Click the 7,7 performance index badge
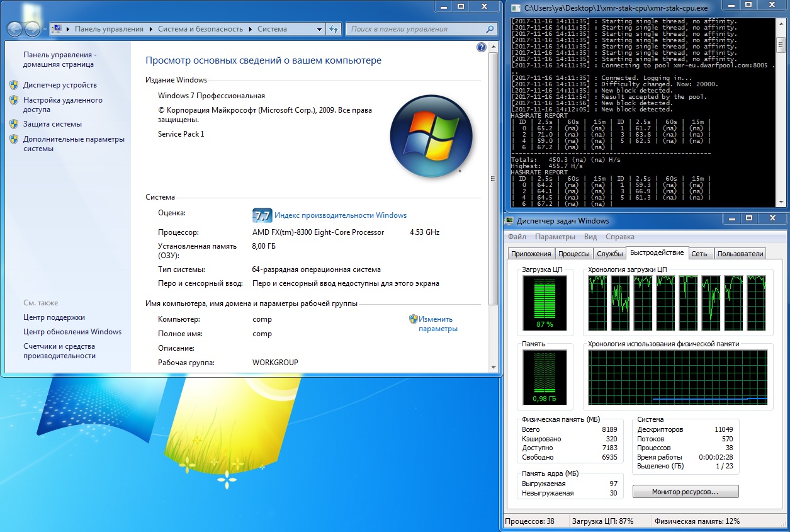Screen dimensions: 790x532 click(261, 215)
